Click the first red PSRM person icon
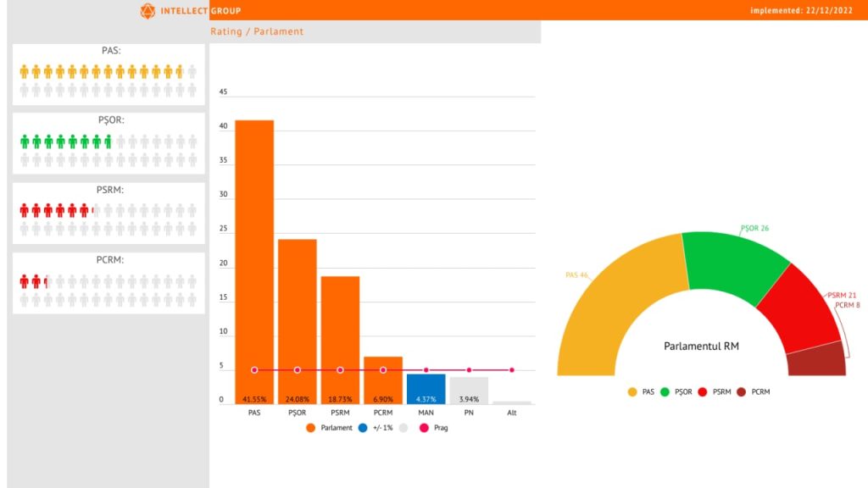Viewport: 868px width, 488px height. coord(25,210)
